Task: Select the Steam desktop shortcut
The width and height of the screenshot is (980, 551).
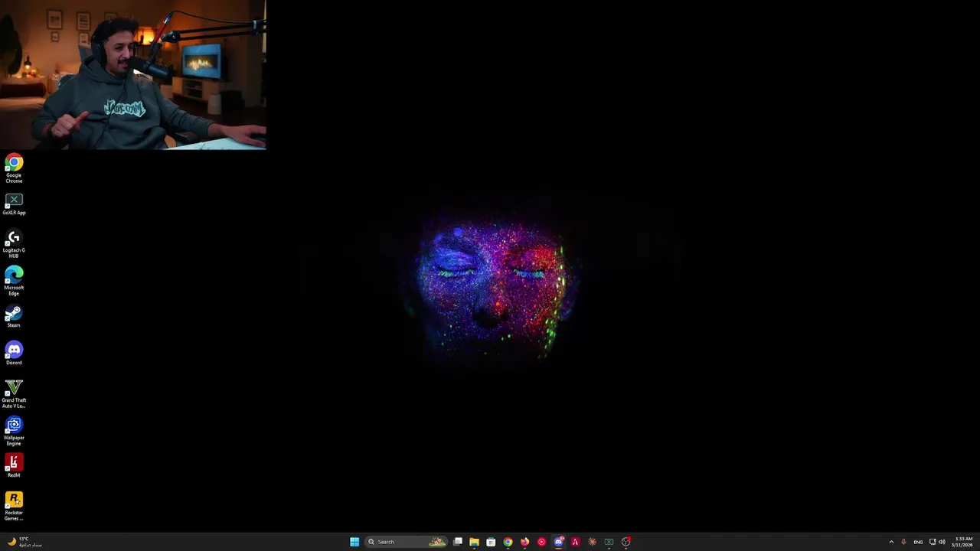Action: tap(14, 317)
